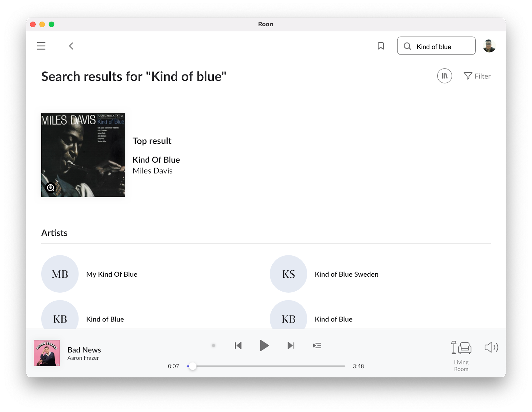This screenshot has height=412, width=532.
Task: Skip to previous track
Action: 238,345
